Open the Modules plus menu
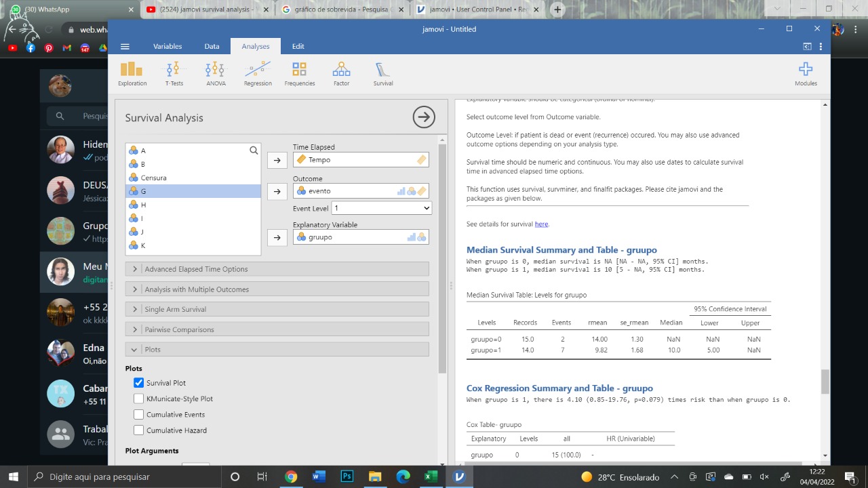 tap(806, 74)
